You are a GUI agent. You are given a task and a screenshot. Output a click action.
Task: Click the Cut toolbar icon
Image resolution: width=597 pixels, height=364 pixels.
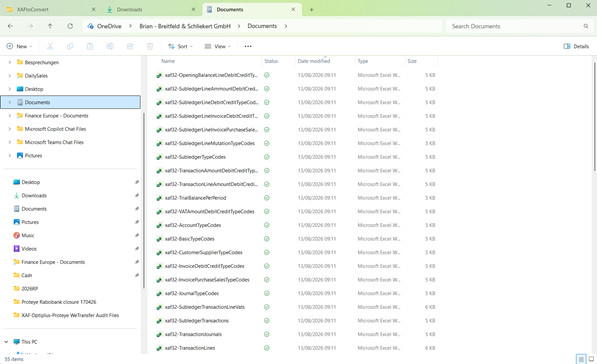pyautogui.click(x=50, y=46)
